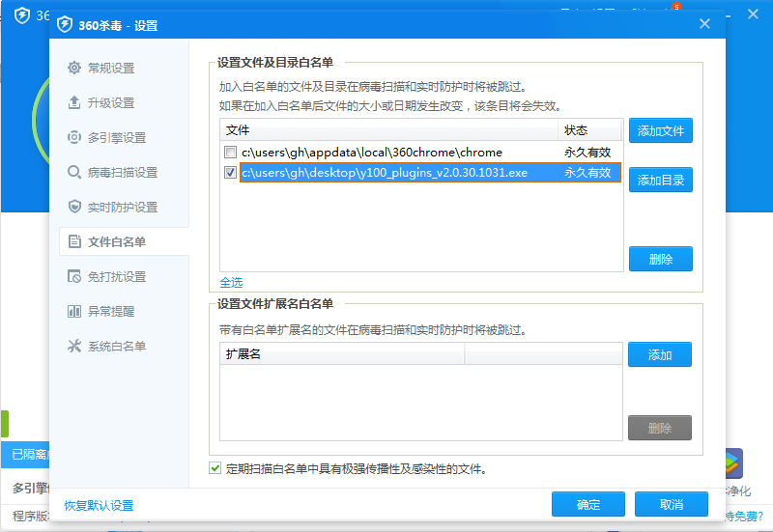Viewport: 773px width, 532px height.
Task: Click the magnifier icon for 病毒扫描设置
Action: click(x=74, y=172)
